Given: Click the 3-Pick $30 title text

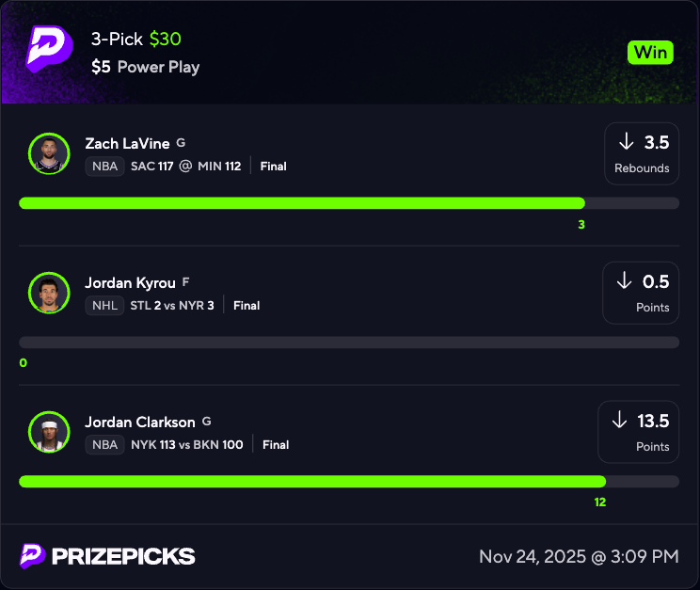Looking at the screenshot, I should click(x=136, y=40).
